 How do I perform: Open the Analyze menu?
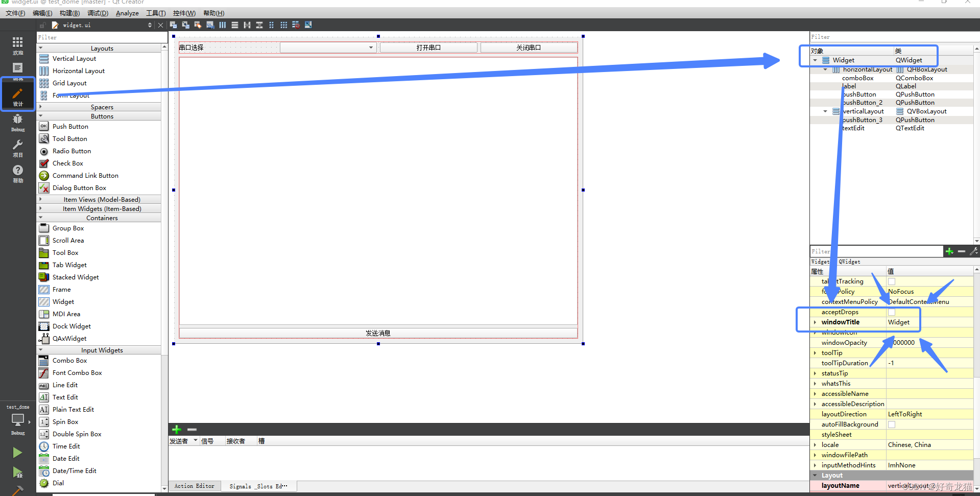point(127,13)
